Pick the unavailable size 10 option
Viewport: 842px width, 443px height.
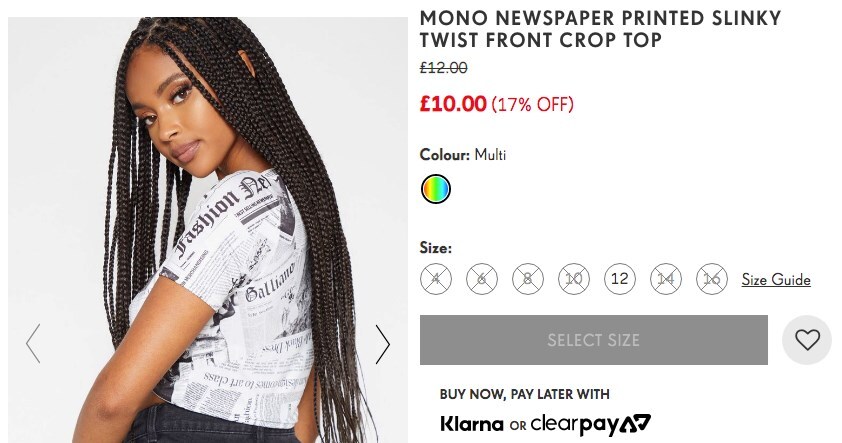click(574, 279)
